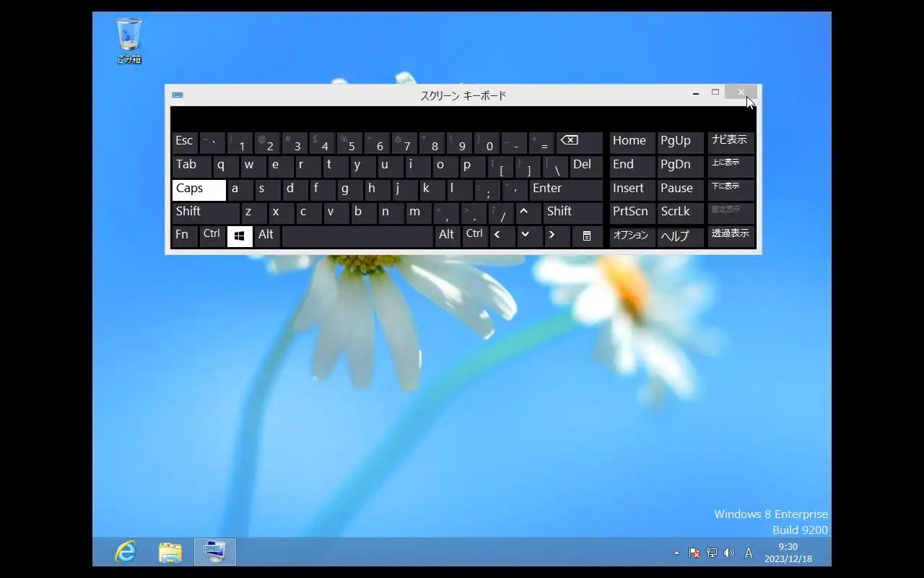Click the volume speaker tray icon
The image size is (924, 578).
729,553
